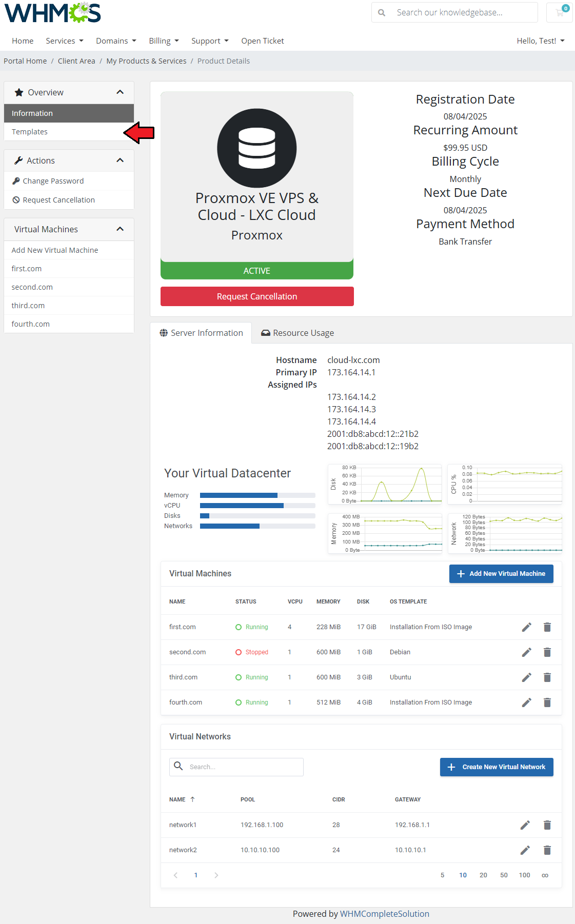Open the CPU % usage graph thumbnail
Viewport: 575px width, 924px height.
coord(505,485)
